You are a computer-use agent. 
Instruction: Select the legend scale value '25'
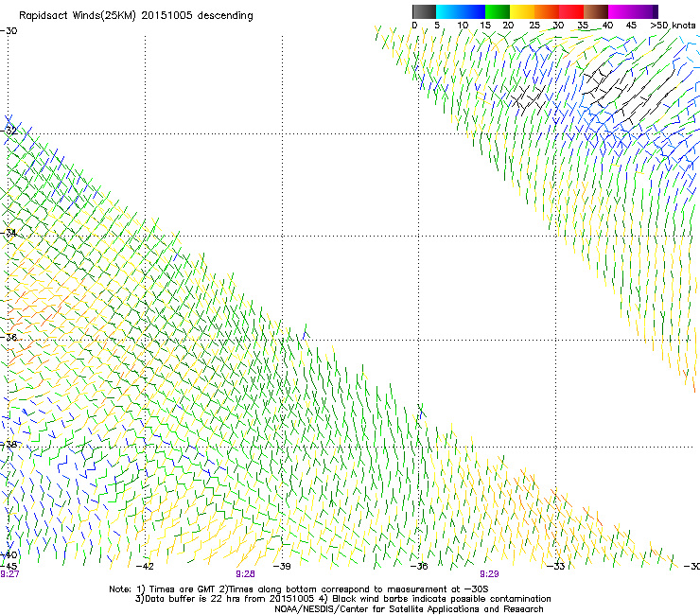coord(534,25)
